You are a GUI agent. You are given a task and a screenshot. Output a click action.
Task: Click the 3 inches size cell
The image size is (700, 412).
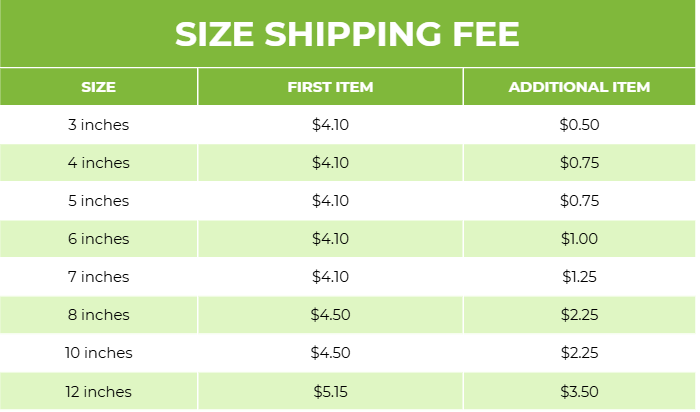click(98, 125)
